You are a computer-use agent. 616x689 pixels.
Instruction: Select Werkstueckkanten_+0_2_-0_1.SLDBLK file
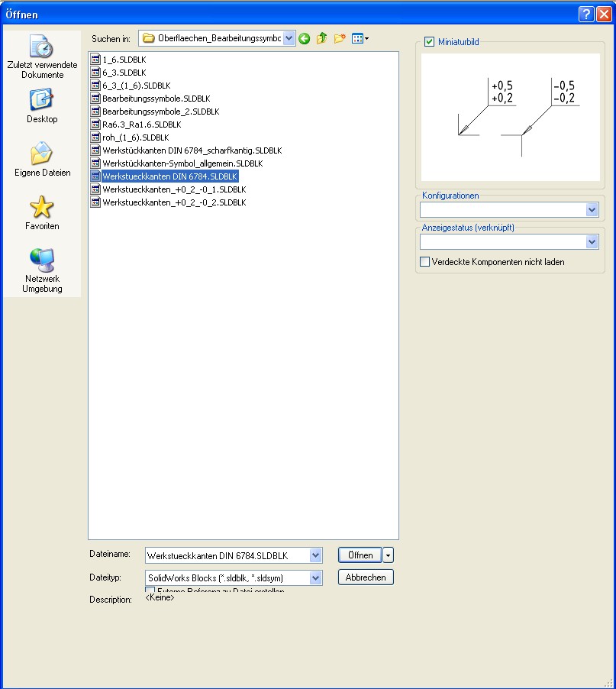(169, 189)
